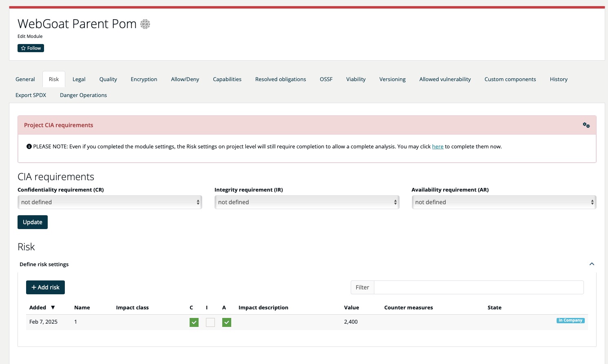
Task: Open the Confidentiality requirement dropdown
Action: pos(110,202)
